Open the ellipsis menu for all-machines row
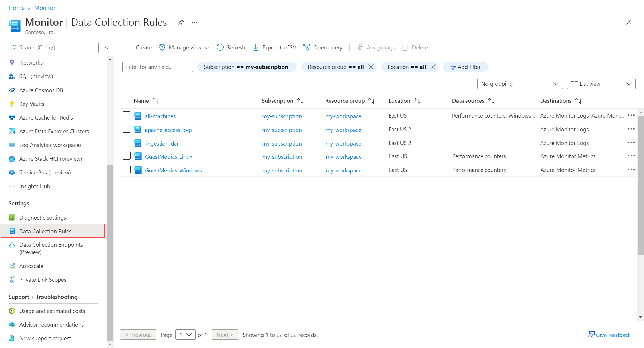Screen dimensions: 644x348 [x=631, y=116]
